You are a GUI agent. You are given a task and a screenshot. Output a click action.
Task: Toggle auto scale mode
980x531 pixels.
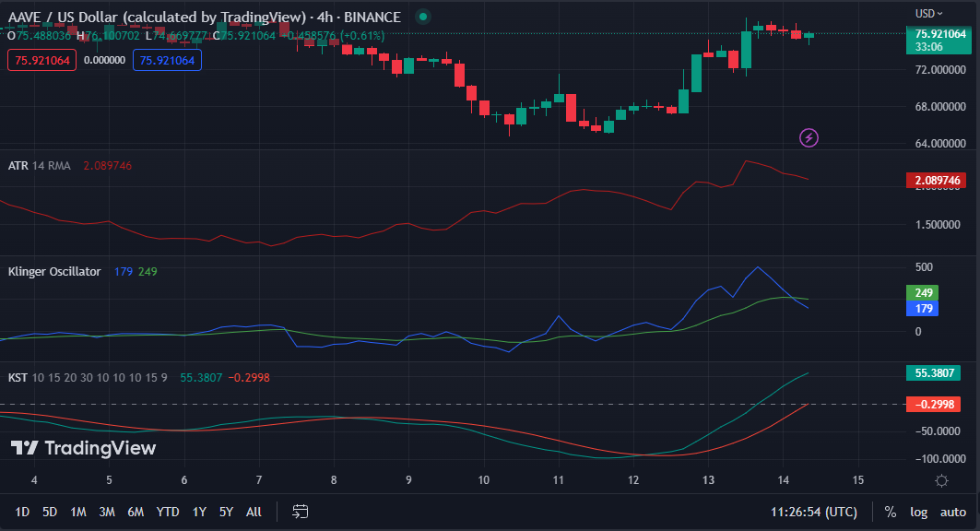pyautogui.click(x=953, y=512)
